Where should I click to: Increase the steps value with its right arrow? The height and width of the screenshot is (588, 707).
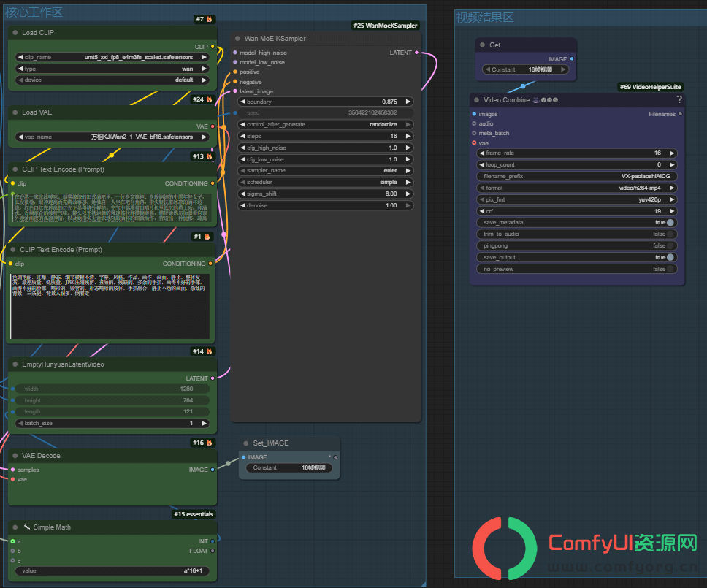[408, 136]
